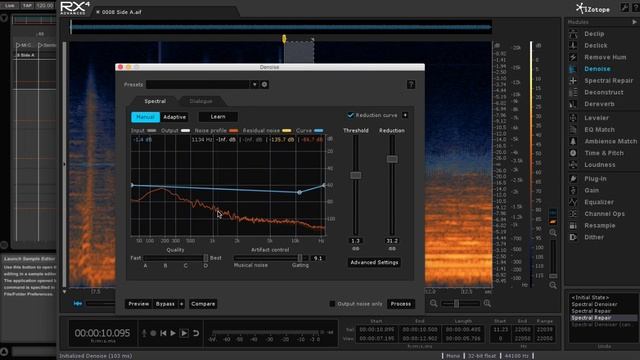Image resolution: width=640 pixels, height=360 pixels.
Task: Open Advanced Settings
Action: 374,262
